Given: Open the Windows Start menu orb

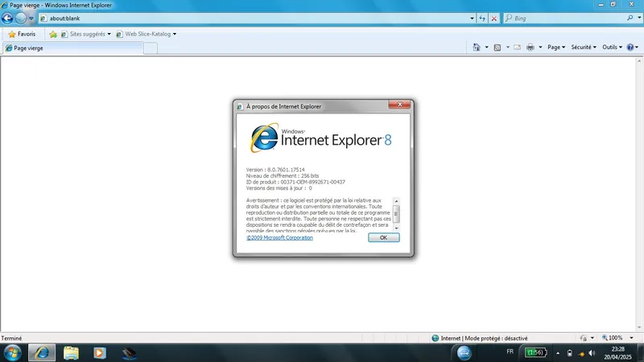Looking at the screenshot, I should coord(12,353).
